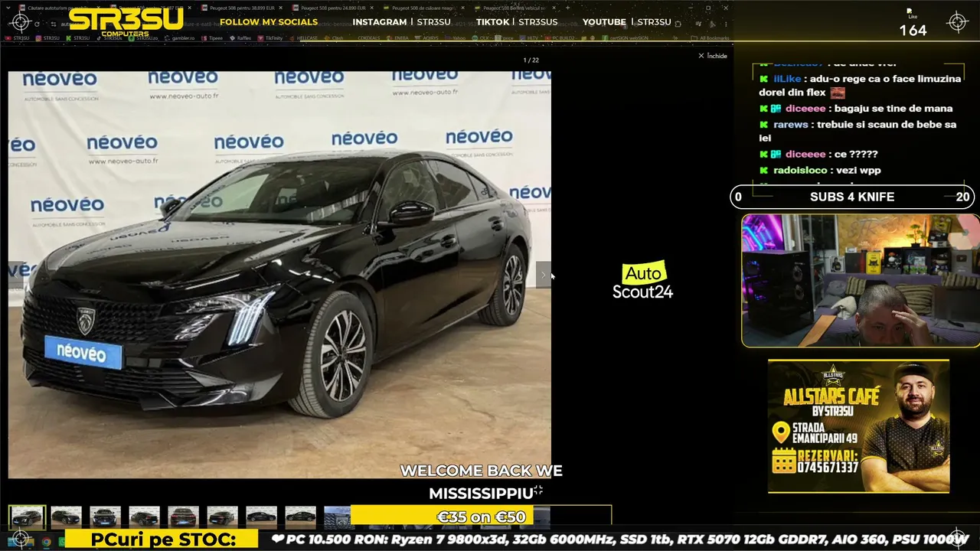
Task: Click the Chrome icon in the taskbar
Action: click(46, 542)
